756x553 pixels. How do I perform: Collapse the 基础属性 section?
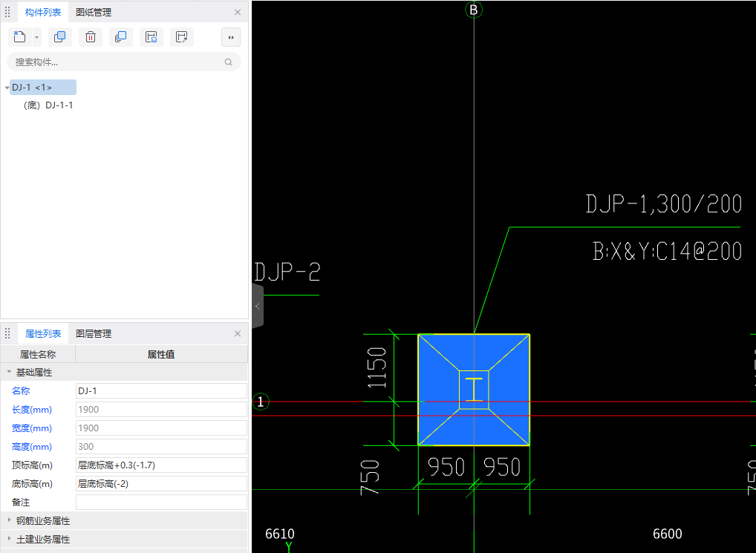point(9,373)
